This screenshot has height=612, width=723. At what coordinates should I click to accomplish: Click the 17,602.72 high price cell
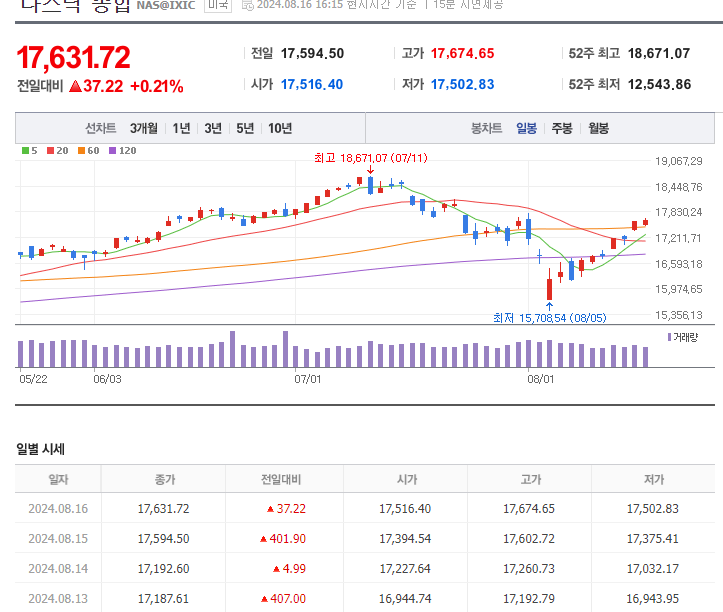[529, 539]
